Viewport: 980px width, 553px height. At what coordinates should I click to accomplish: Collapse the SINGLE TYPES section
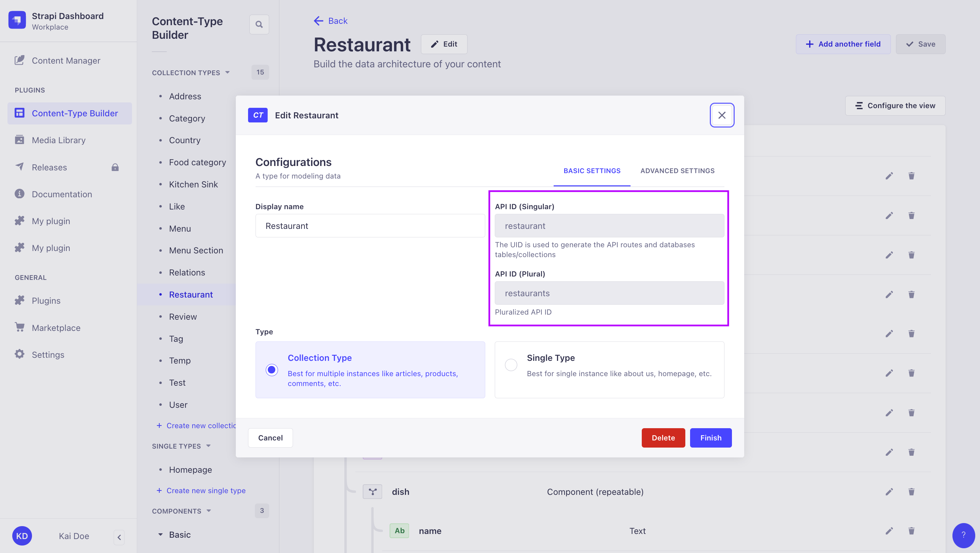208,446
